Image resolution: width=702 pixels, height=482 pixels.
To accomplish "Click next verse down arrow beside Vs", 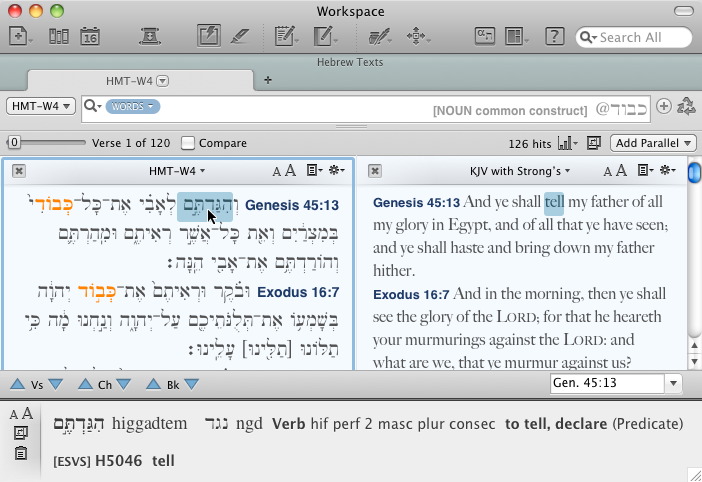I will tap(57, 383).
